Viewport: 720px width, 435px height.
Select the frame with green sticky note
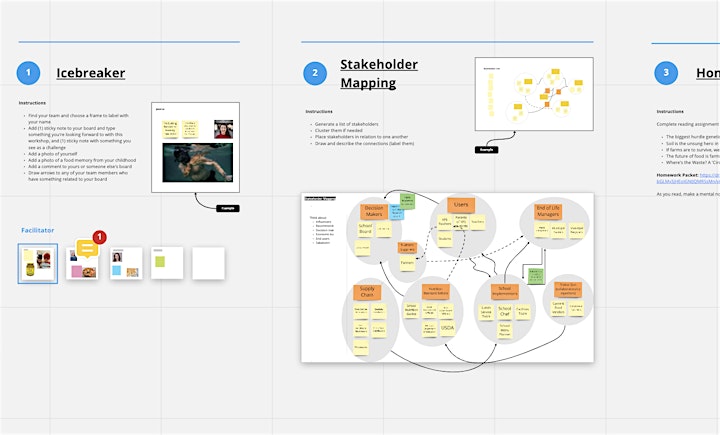pyautogui.click(x=167, y=263)
